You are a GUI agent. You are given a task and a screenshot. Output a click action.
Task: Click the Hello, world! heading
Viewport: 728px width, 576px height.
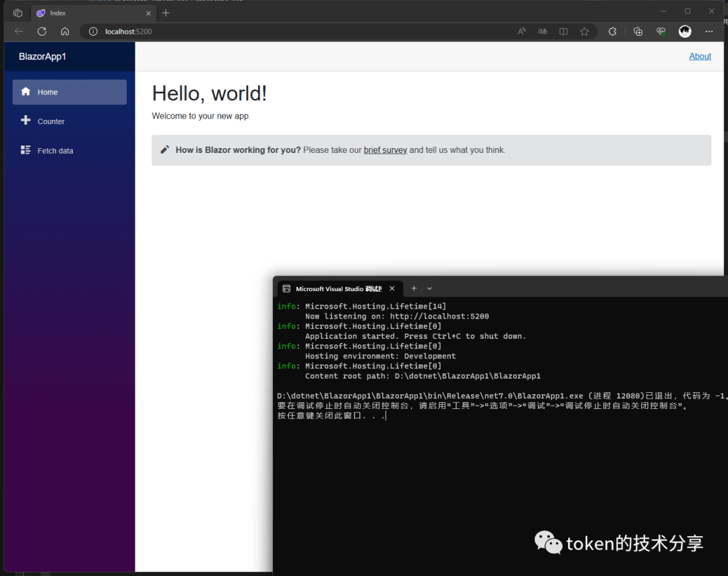point(210,93)
